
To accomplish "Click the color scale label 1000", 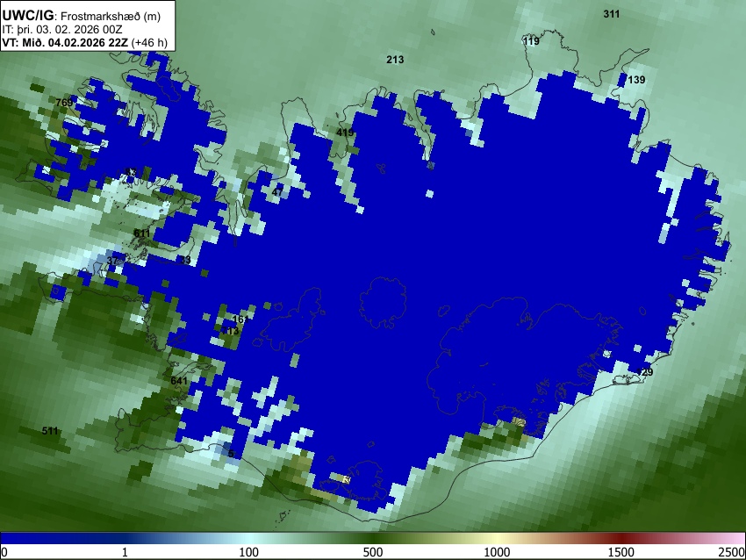I will 497,552.
